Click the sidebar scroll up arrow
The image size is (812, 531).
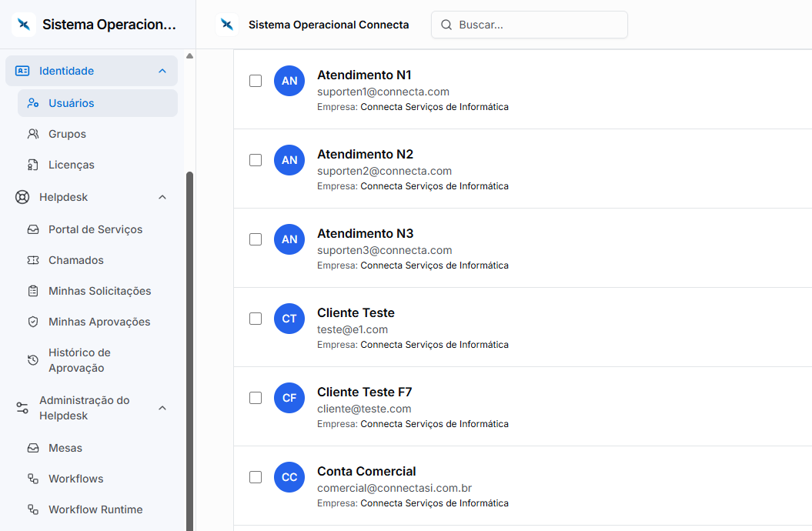(189, 56)
